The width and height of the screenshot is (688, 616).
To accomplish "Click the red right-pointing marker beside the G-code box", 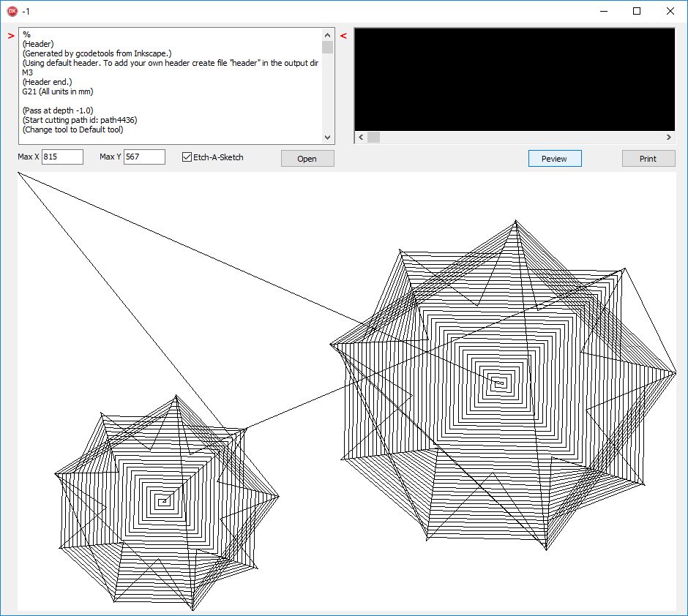I will coord(11,35).
